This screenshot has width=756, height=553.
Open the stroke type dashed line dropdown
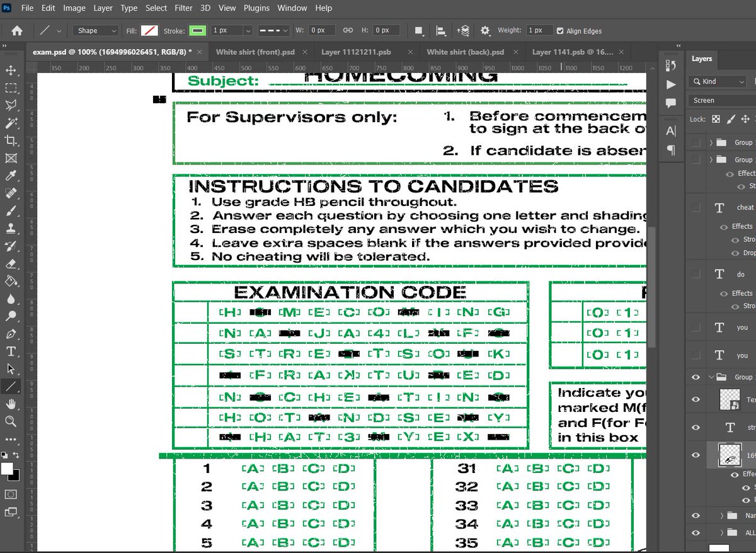pos(273,30)
